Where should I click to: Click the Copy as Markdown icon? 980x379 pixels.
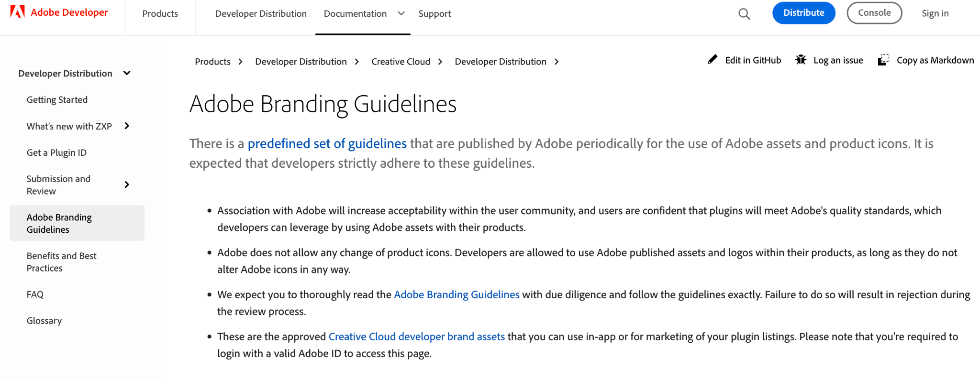[x=884, y=60]
